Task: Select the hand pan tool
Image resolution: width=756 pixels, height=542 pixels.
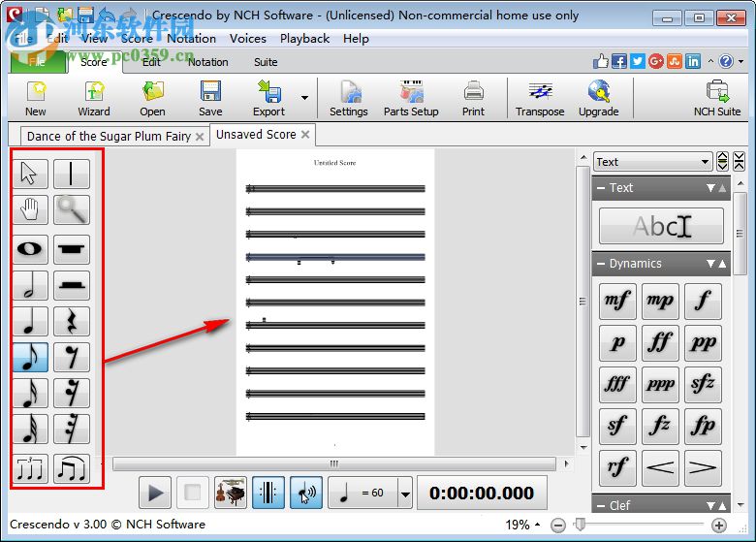Action: click(30, 209)
